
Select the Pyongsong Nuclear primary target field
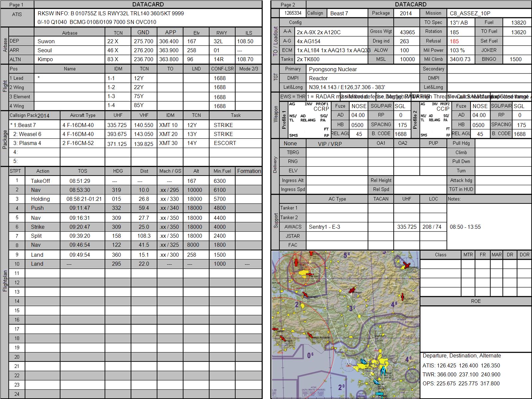tap(333, 69)
